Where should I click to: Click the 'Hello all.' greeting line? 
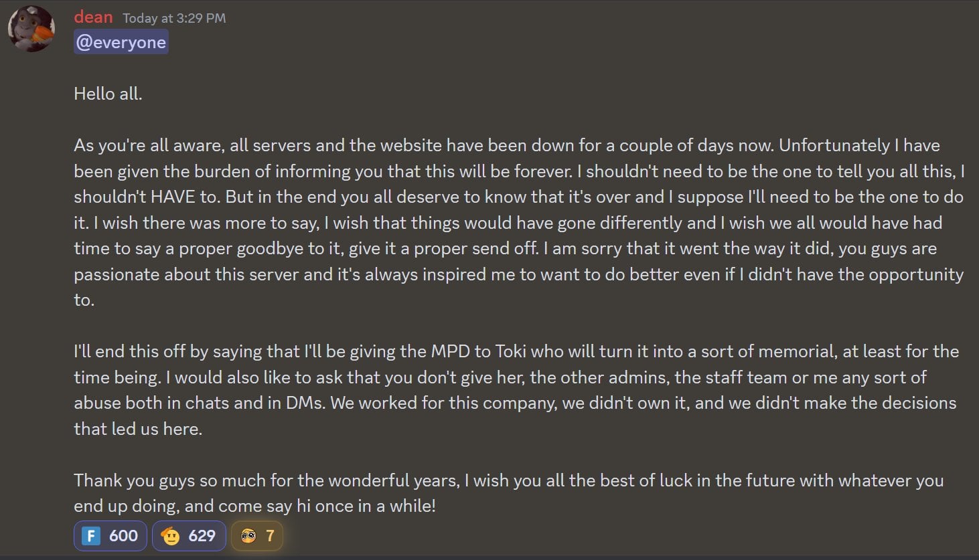pos(108,94)
